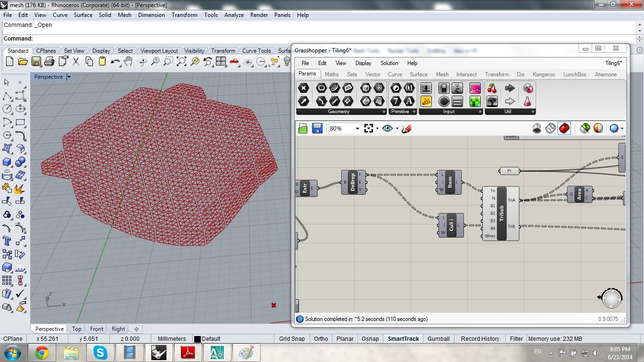Screen dimensions: 644x362
Task: Click the CPlane coordinate label in status bar
Action: (13, 338)
